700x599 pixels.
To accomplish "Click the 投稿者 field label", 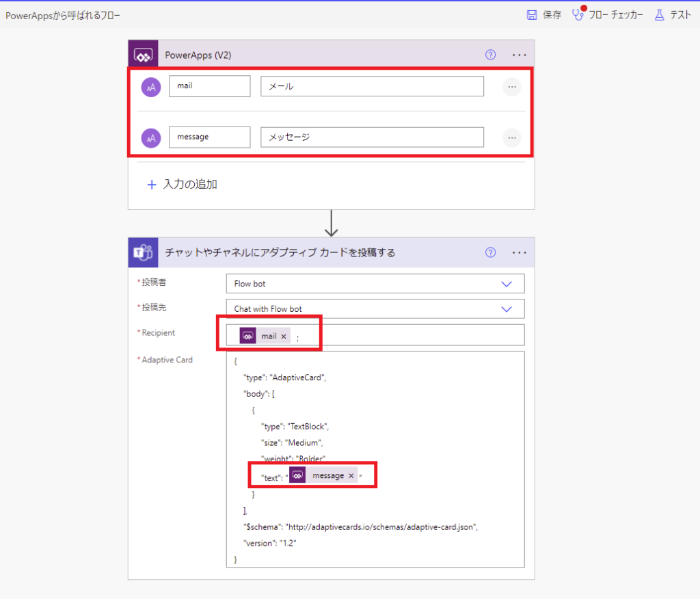I will coord(154,282).
